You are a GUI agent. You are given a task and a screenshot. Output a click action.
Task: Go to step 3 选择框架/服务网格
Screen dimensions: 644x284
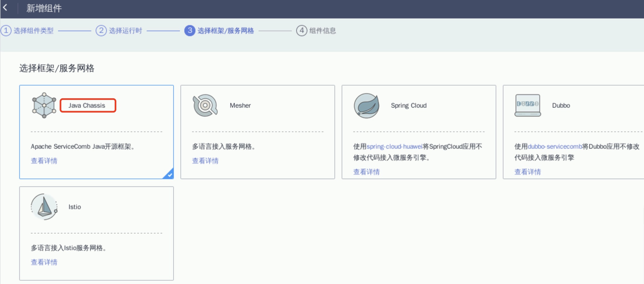tap(225, 31)
